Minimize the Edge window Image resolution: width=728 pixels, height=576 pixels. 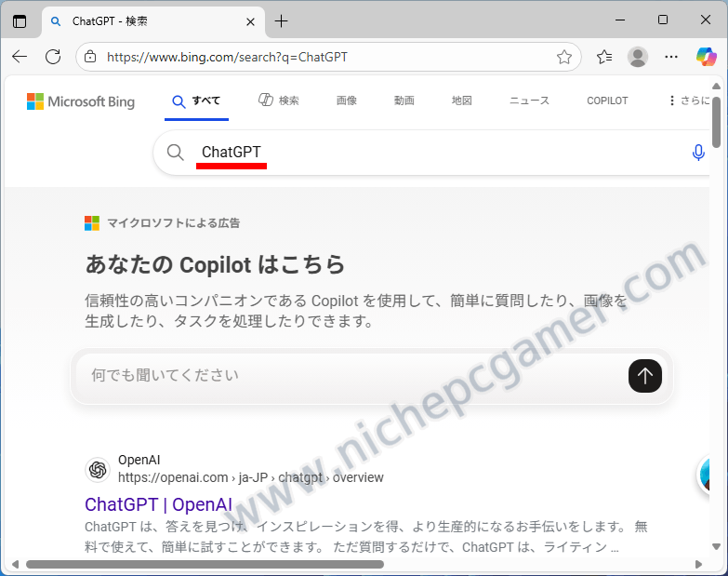coord(620,20)
